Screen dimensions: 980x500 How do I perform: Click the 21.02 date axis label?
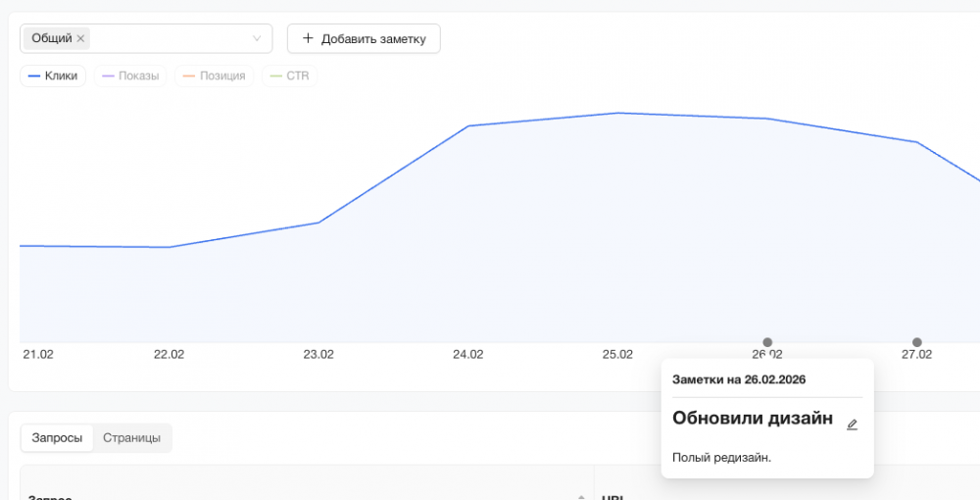point(38,354)
